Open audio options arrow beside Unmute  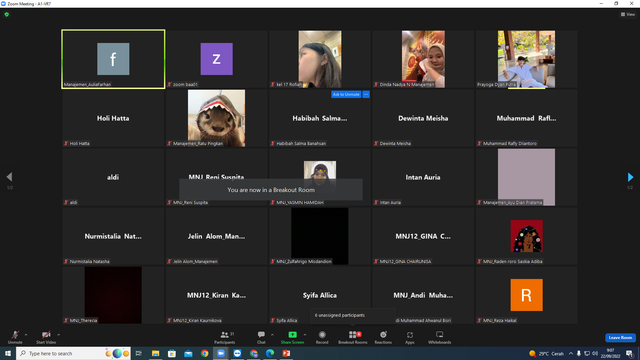click(x=26, y=335)
